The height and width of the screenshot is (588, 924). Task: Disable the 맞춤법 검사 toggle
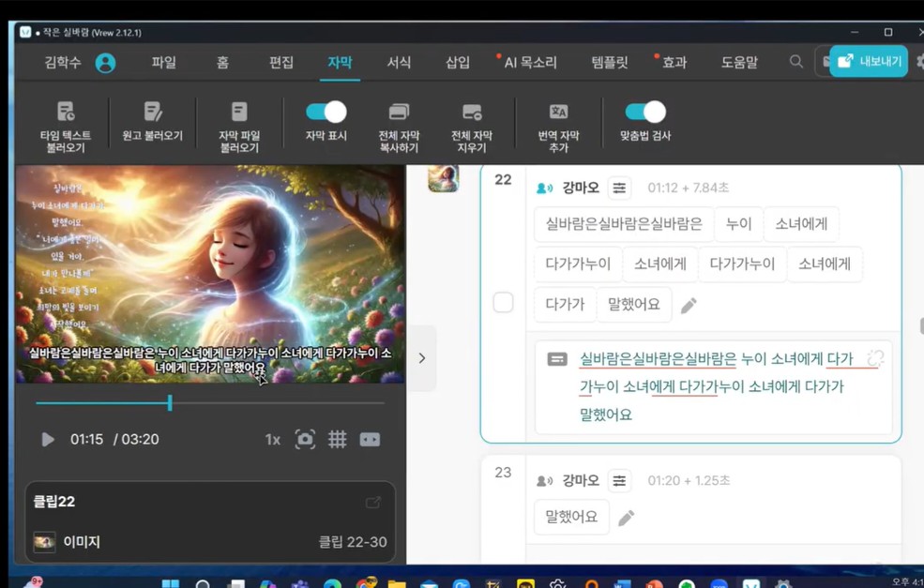point(645,112)
